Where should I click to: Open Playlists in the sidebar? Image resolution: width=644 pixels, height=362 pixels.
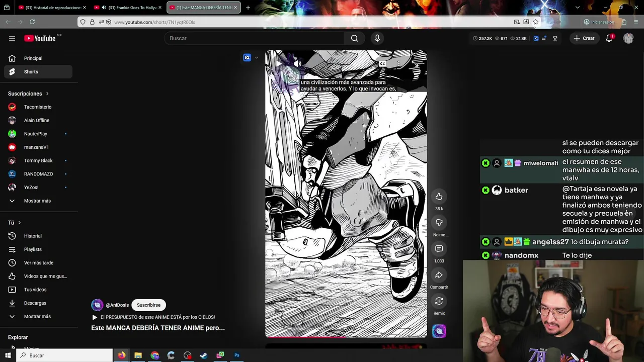38,249
